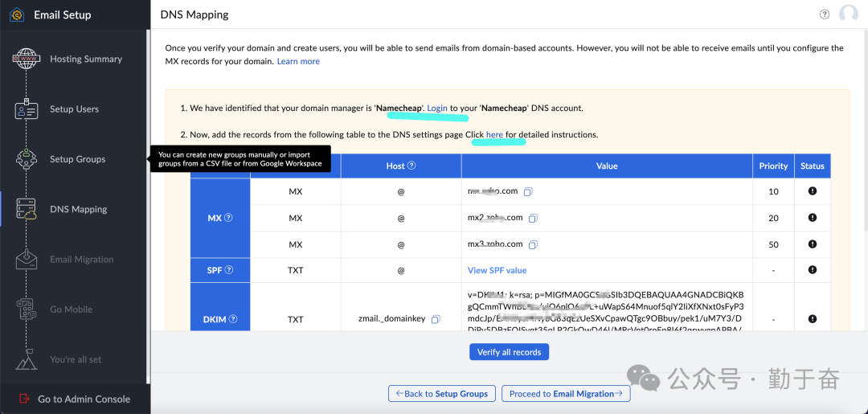Copy the mx2 record value
The height and width of the screenshot is (414, 868).
coord(533,218)
